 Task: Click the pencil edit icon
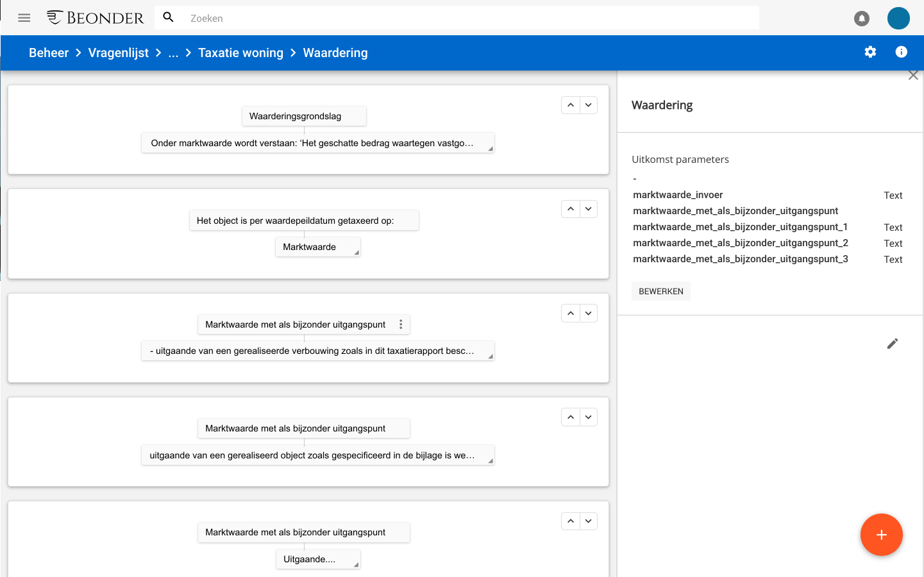(892, 344)
